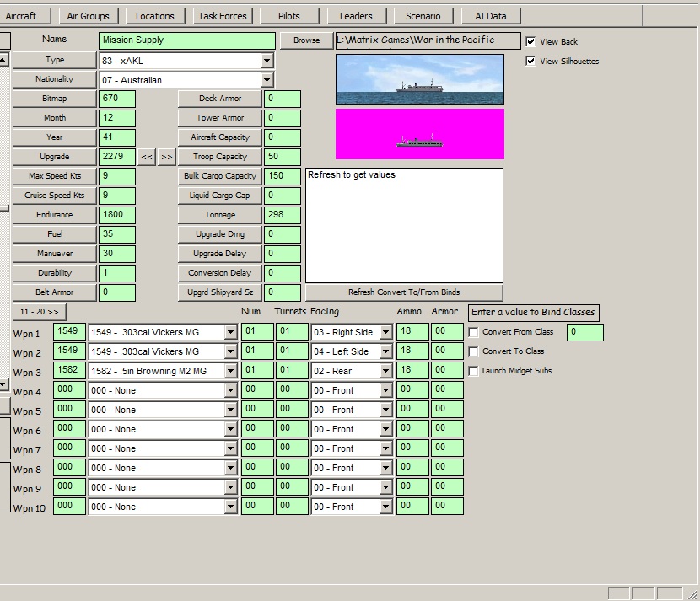This screenshot has width=700, height=601.
Task: Open the Pilots tab
Action: pos(289,16)
